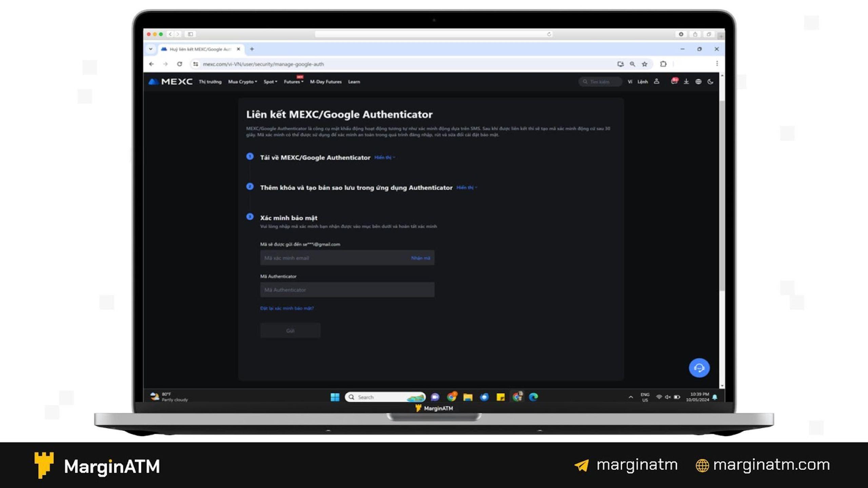Viewport: 868px width, 488px height.
Task: Click the muted volume icon in system tray
Action: [x=668, y=397]
